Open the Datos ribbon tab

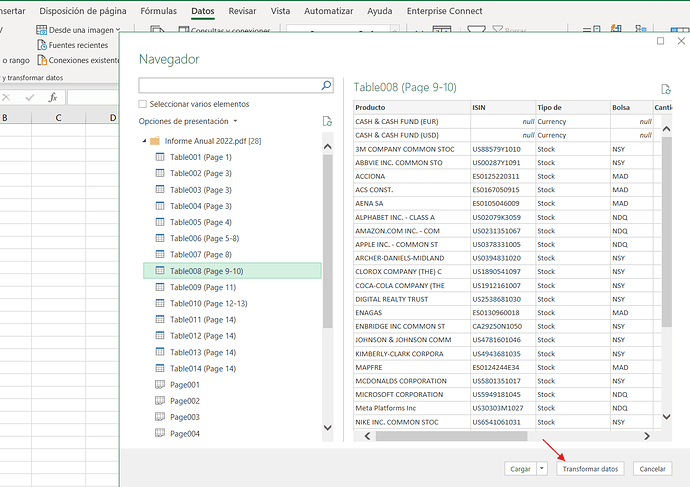click(x=203, y=11)
